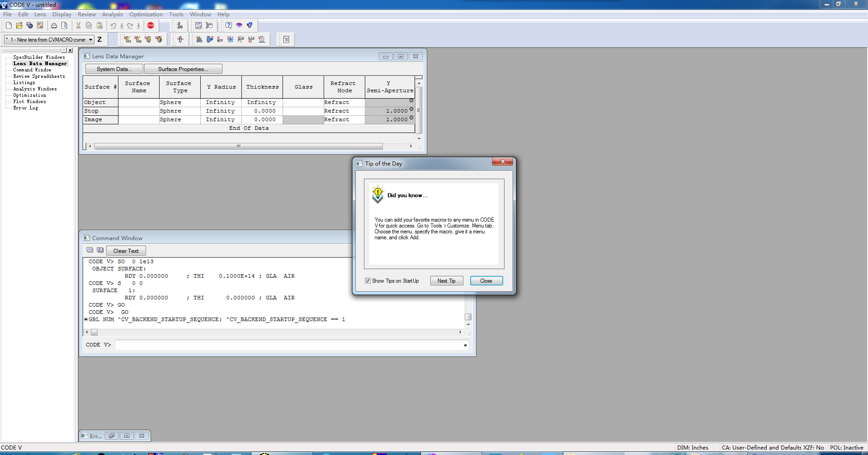Viewport: 868px width, 455px height.
Task: Click the decimal places (.0 .00) icon
Action: tap(179, 25)
